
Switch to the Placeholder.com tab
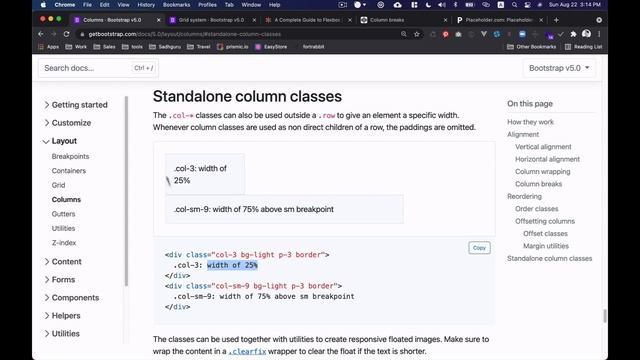click(500, 20)
